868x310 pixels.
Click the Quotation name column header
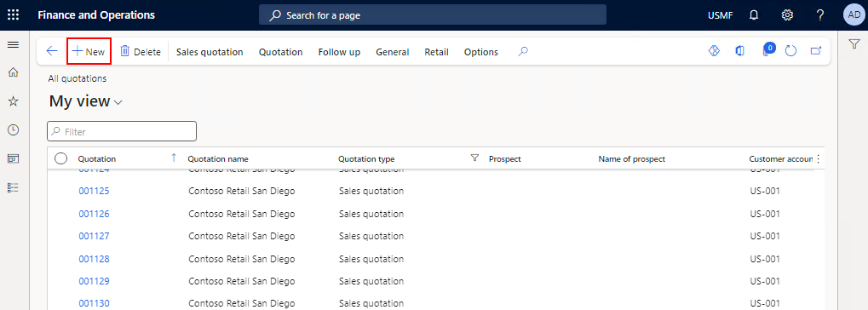point(218,159)
